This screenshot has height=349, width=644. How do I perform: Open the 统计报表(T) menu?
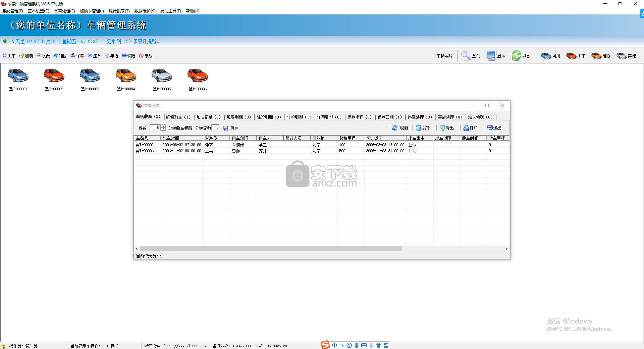click(119, 11)
